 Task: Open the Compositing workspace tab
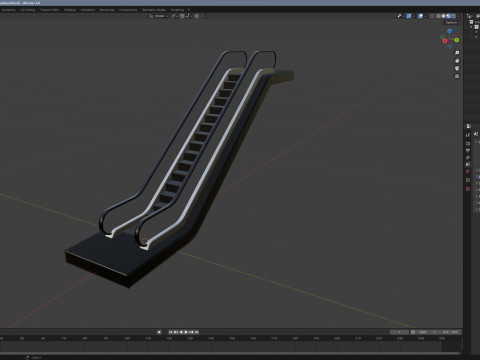tap(128, 10)
